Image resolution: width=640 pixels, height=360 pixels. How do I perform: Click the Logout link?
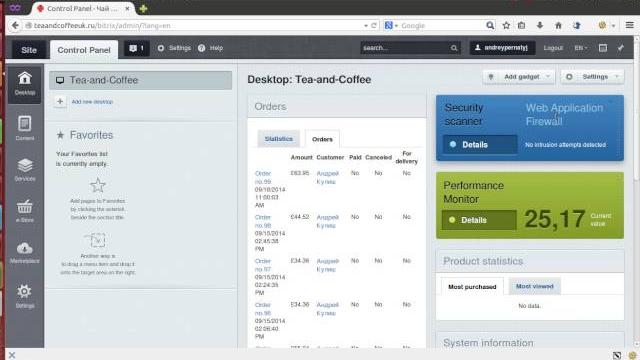click(553, 48)
